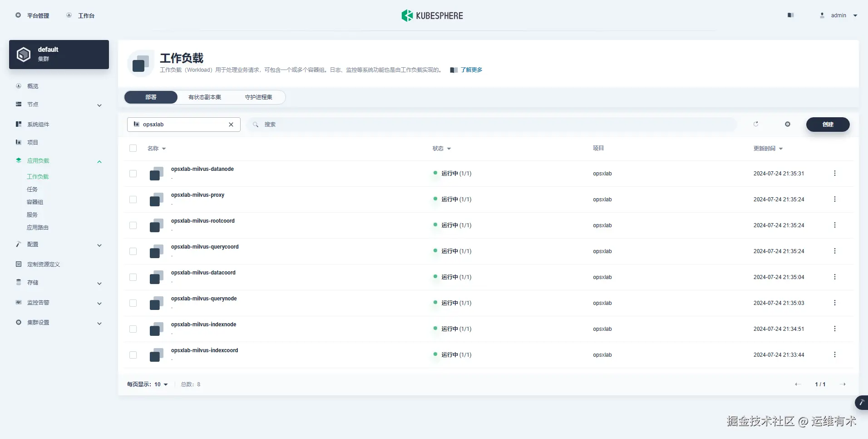Clear the opsxlab filter with X
Screen dimensions: 868x439
[x=231, y=124]
